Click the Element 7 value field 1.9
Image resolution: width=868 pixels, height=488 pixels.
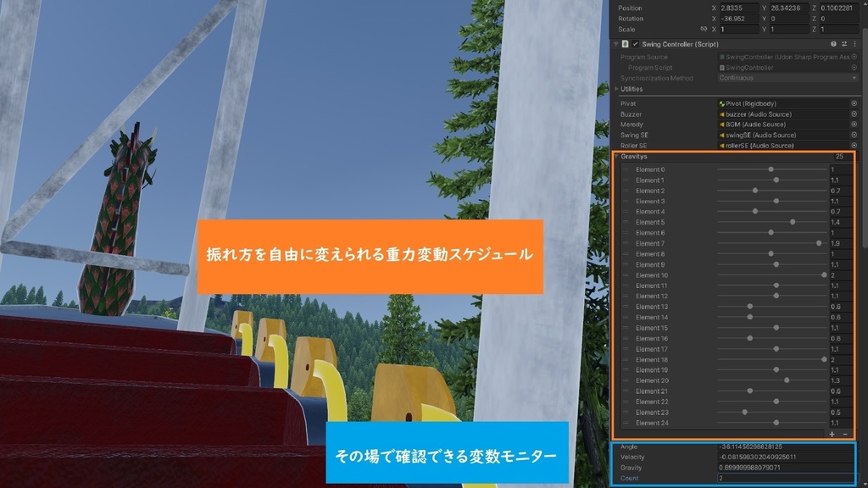(x=842, y=243)
